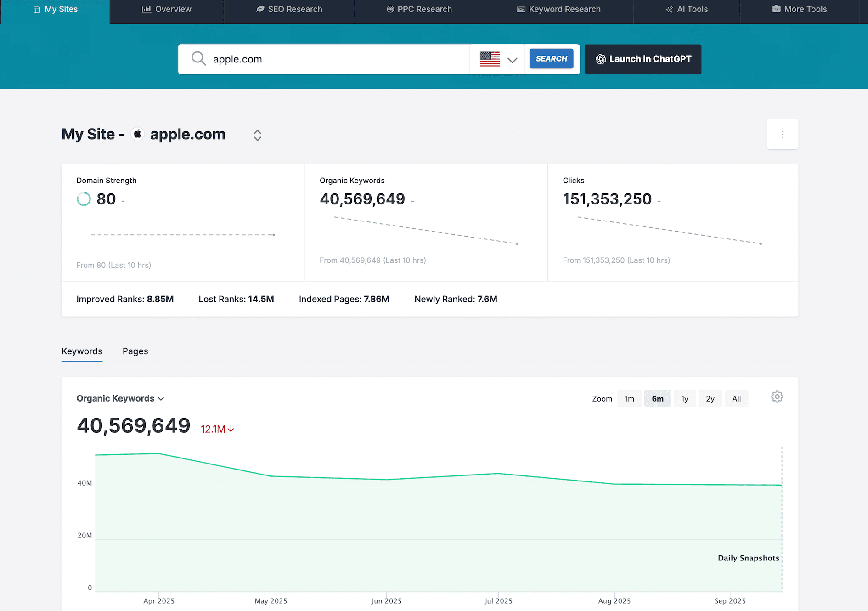
Task: Click the magnifying glass search icon
Action: point(198,59)
